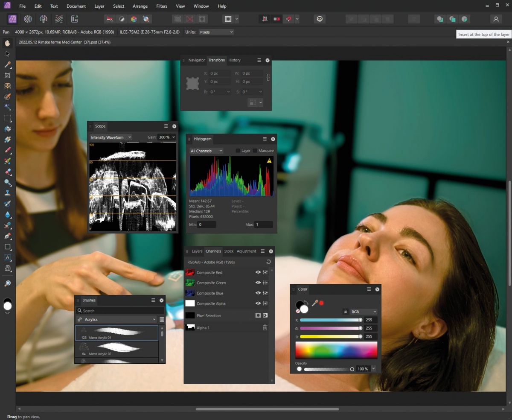The height and width of the screenshot is (420, 512).
Task: Click the Brushes Search field
Action: pos(120,311)
